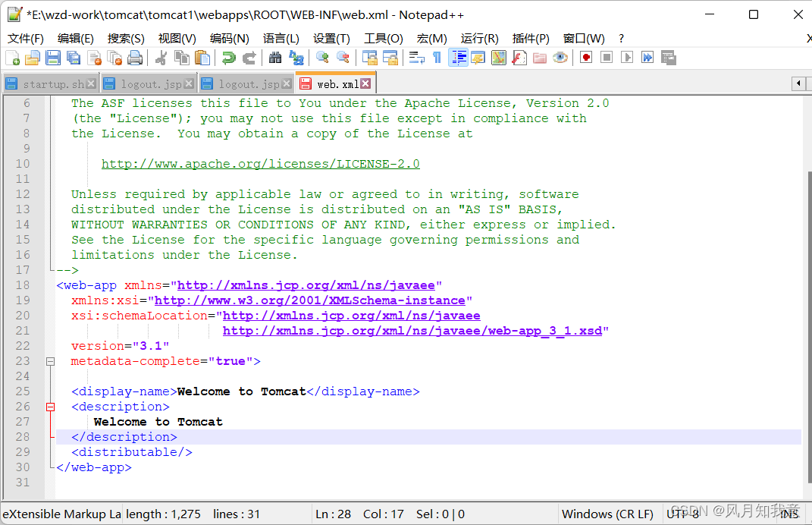Open a file using the folder icon
This screenshot has height=525, width=812.
32,58
